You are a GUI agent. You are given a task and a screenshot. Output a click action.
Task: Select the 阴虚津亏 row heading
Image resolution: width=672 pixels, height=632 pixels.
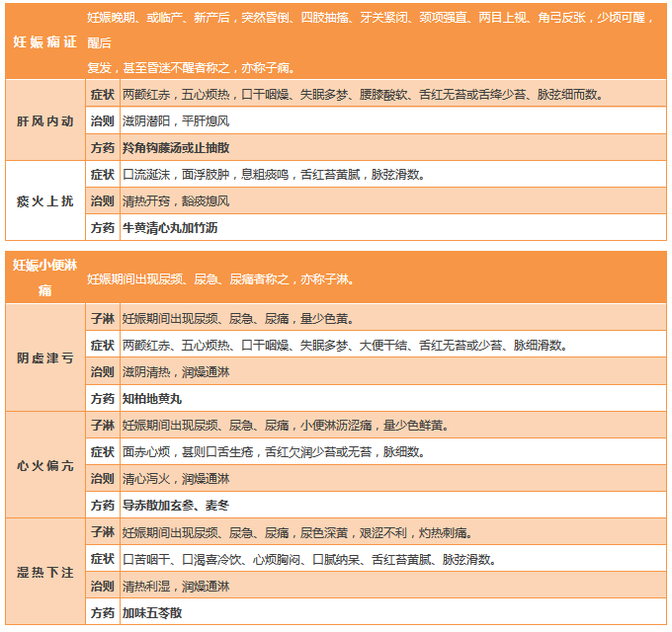pyautogui.click(x=45, y=358)
